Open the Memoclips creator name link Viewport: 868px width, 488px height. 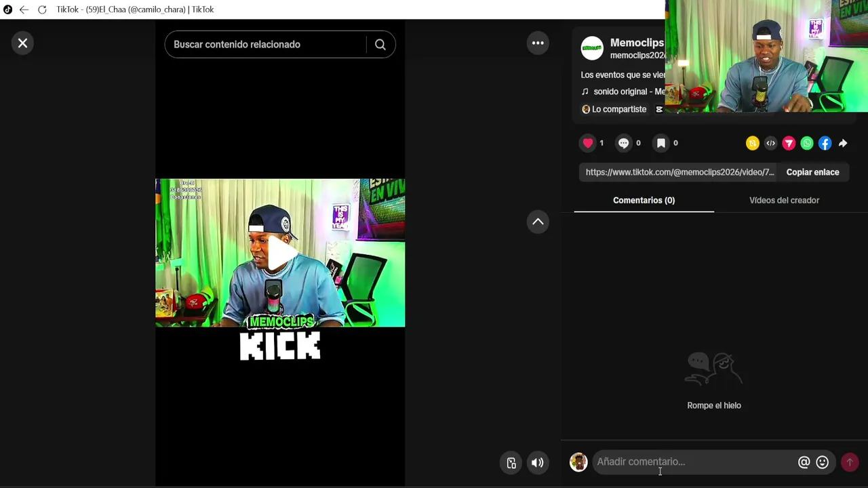pyautogui.click(x=637, y=43)
